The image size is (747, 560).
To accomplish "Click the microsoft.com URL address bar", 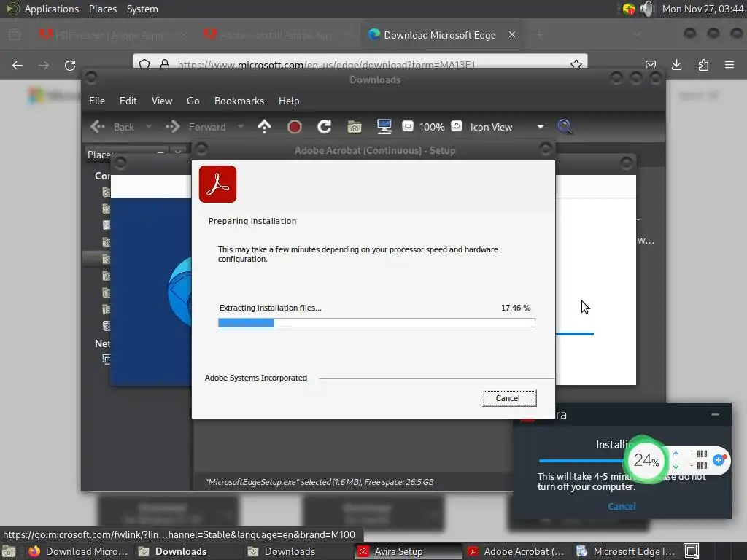I will (x=360, y=64).
